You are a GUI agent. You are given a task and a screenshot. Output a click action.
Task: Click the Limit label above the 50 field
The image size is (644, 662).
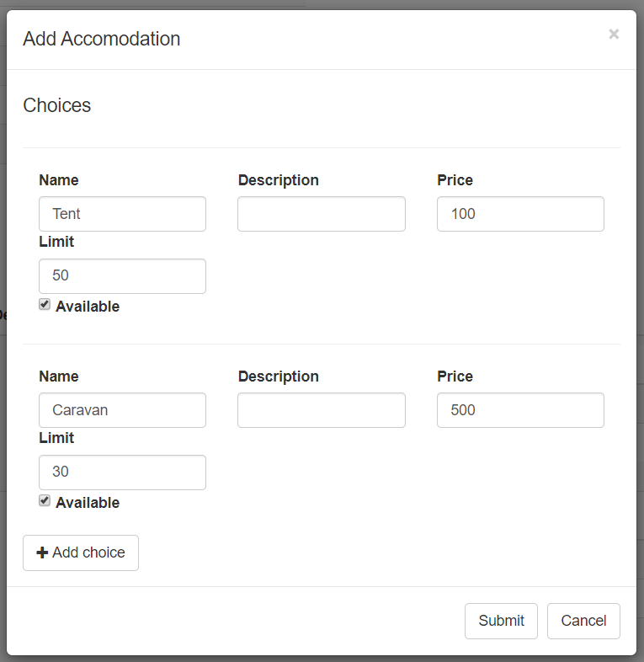56,242
